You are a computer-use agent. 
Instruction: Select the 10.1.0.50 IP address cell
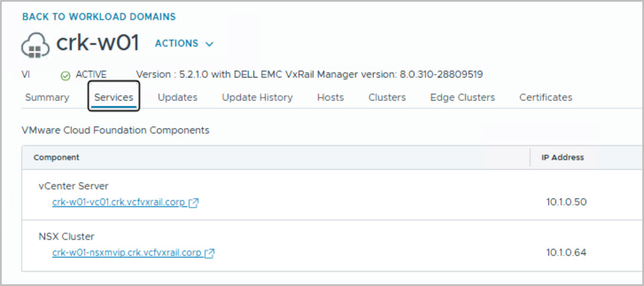pyautogui.click(x=567, y=202)
